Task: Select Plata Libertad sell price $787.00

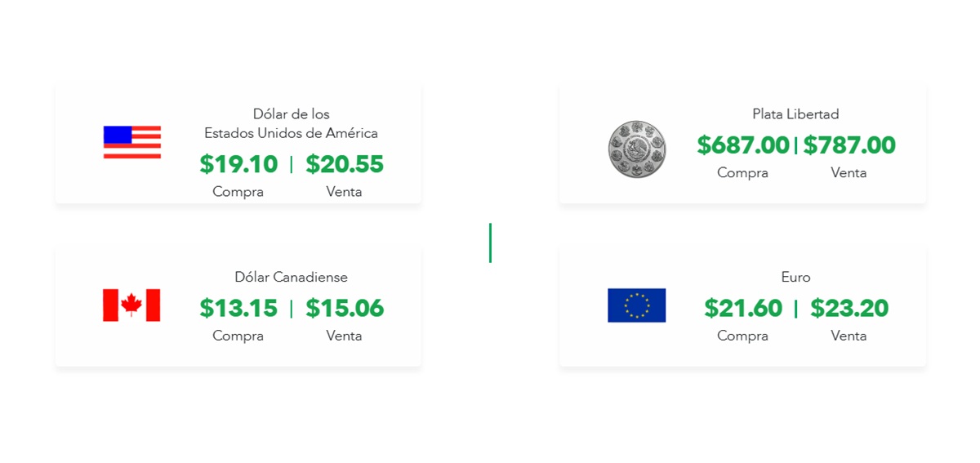Action: pyautogui.click(x=849, y=145)
